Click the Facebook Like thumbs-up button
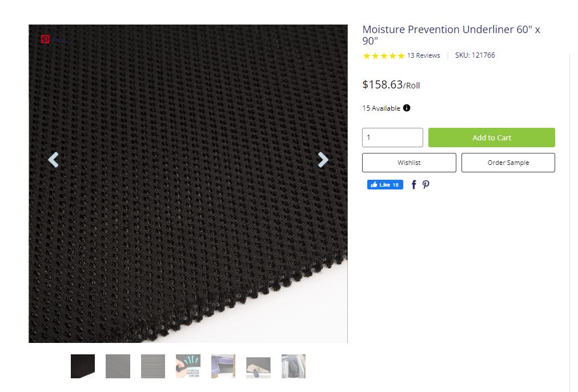The width and height of the screenshot is (578, 392). (x=385, y=185)
